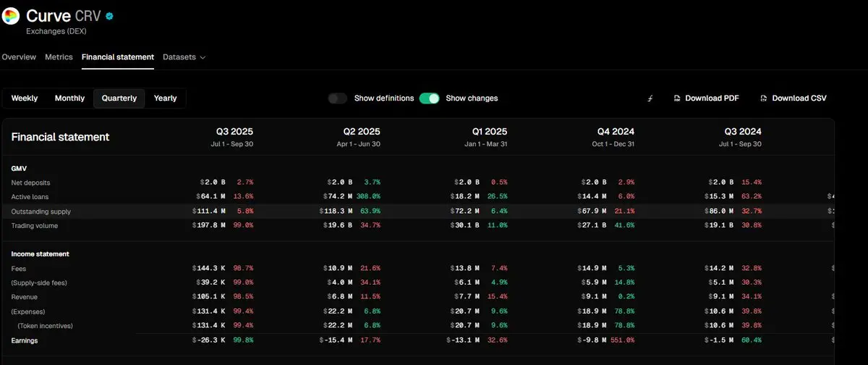
Task: Click Q3 2025 active loans $64.1 M
Action: click(211, 197)
